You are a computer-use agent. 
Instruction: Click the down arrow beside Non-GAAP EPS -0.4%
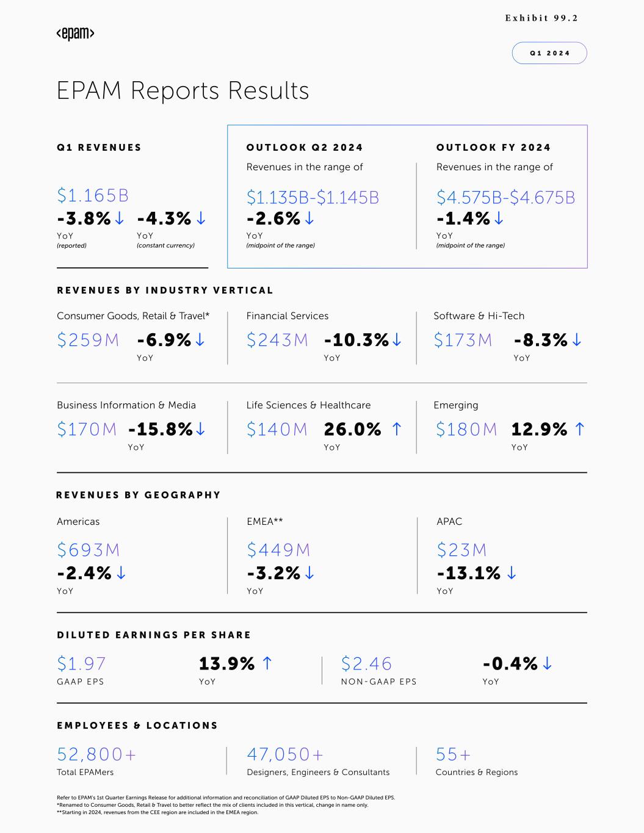click(547, 663)
